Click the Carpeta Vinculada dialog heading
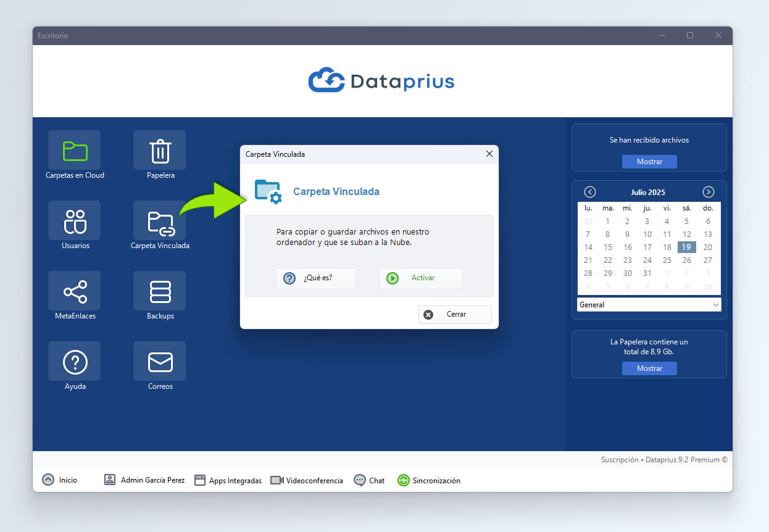The width and height of the screenshot is (769, 532). [336, 192]
